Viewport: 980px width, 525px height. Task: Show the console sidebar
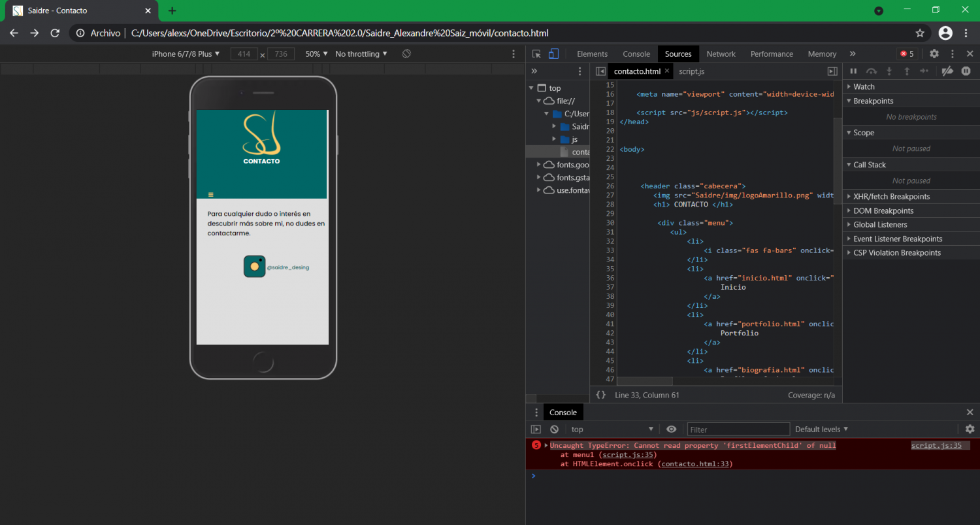pyautogui.click(x=536, y=430)
